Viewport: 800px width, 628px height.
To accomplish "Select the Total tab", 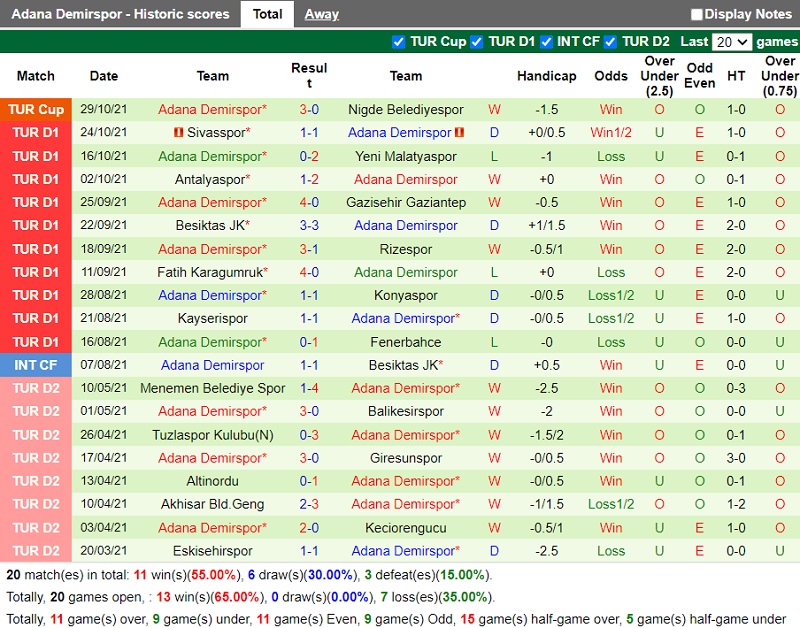I will tap(267, 14).
